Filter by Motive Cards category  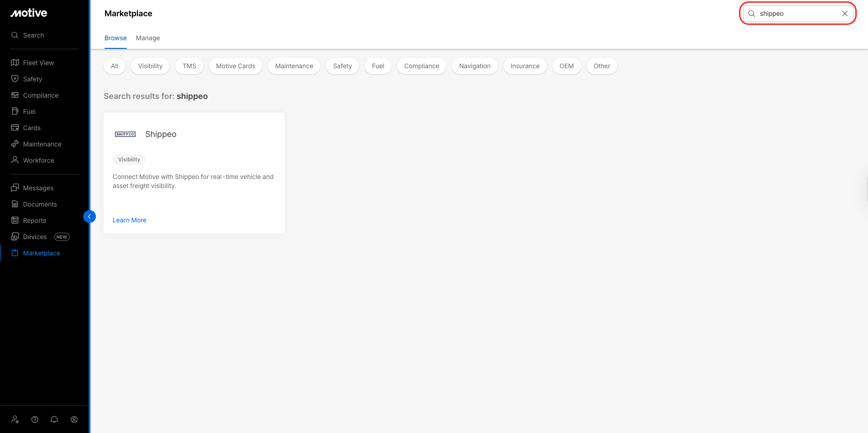(236, 66)
